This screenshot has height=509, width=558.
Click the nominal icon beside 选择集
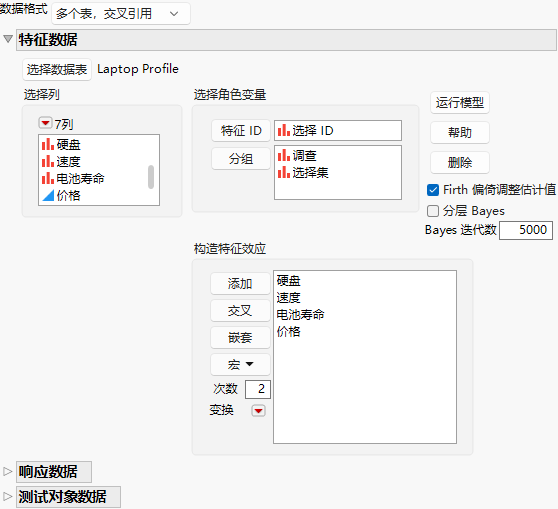pos(284,172)
